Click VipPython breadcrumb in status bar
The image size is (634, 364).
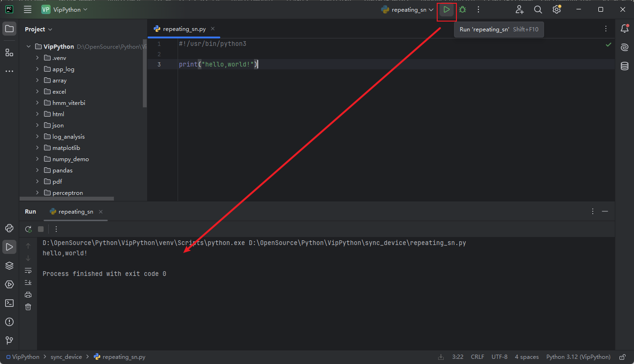[23, 357]
